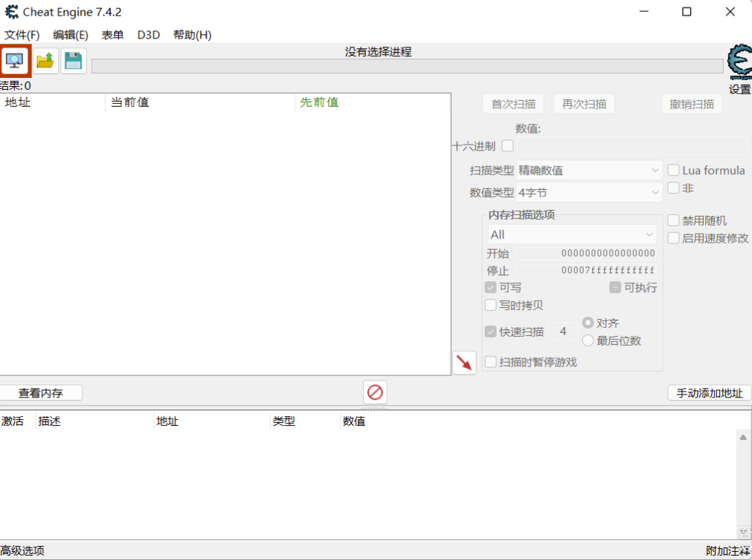Click the save floppy disk icon
This screenshot has height=560, width=752.
pos(73,61)
